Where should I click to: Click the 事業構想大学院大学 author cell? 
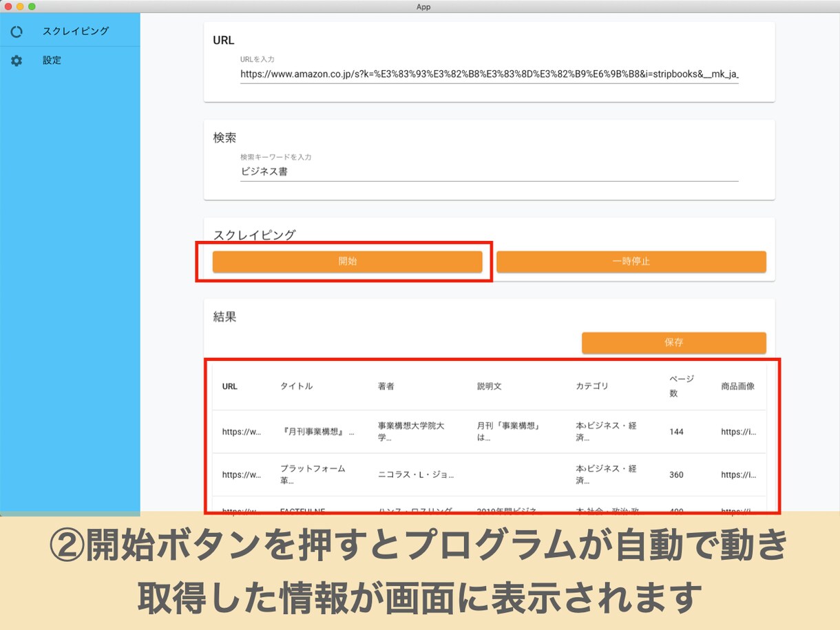[411, 432]
